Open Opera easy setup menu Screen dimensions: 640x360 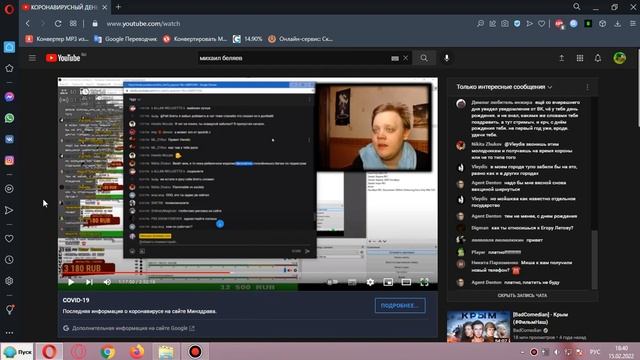(633, 24)
